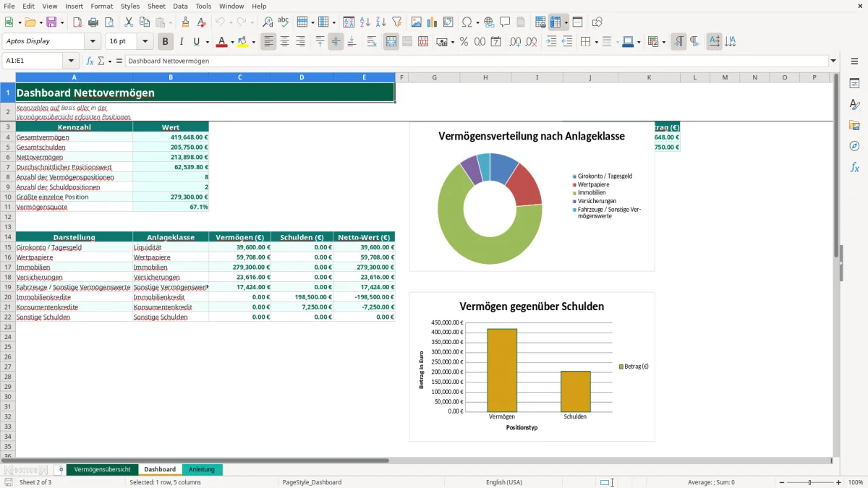Viewport: 868px width, 488px height.
Task: Click zoom in plus button
Action: [839, 482]
